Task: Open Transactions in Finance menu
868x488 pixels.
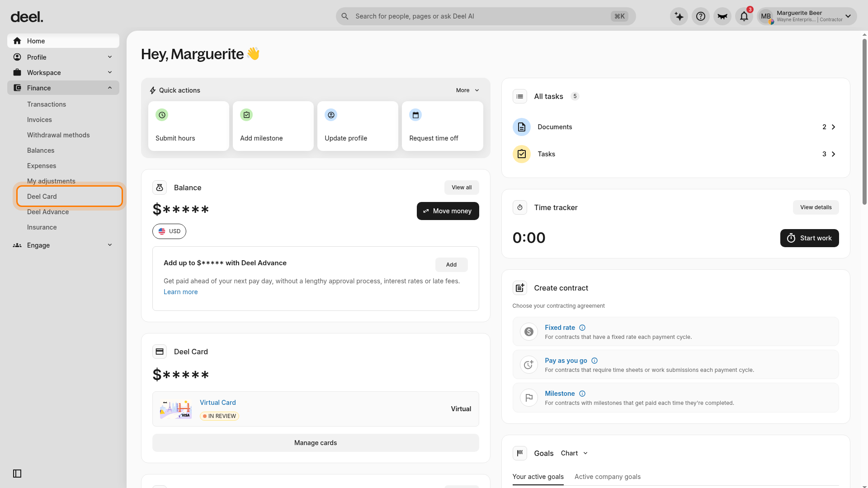Action: 47,104
